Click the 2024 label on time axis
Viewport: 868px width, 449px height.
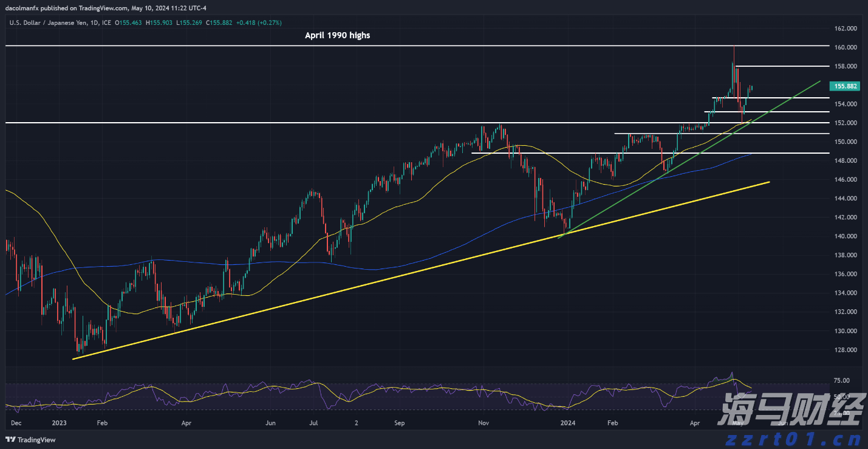click(567, 422)
